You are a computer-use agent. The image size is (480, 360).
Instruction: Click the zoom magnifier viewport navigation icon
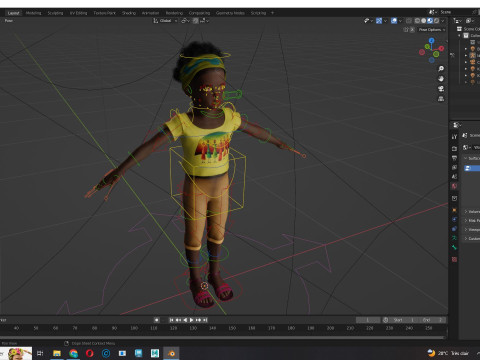pyautogui.click(x=441, y=69)
